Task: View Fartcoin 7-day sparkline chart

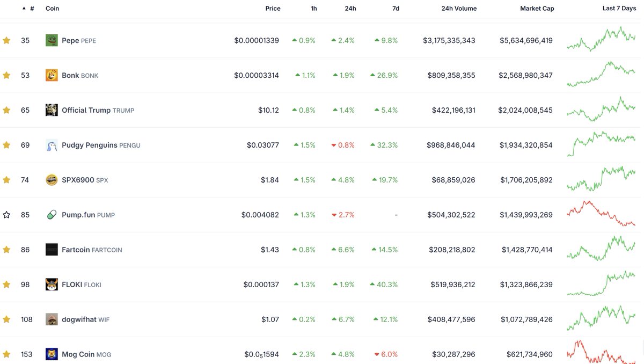Action: point(601,250)
